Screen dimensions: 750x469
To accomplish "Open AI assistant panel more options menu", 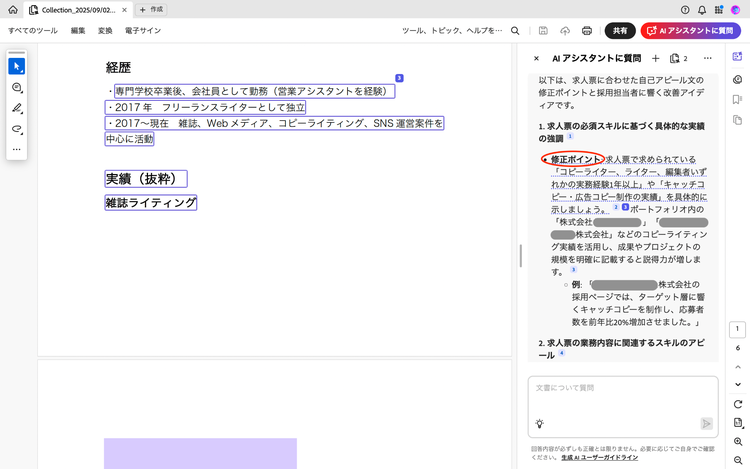I will [707, 59].
